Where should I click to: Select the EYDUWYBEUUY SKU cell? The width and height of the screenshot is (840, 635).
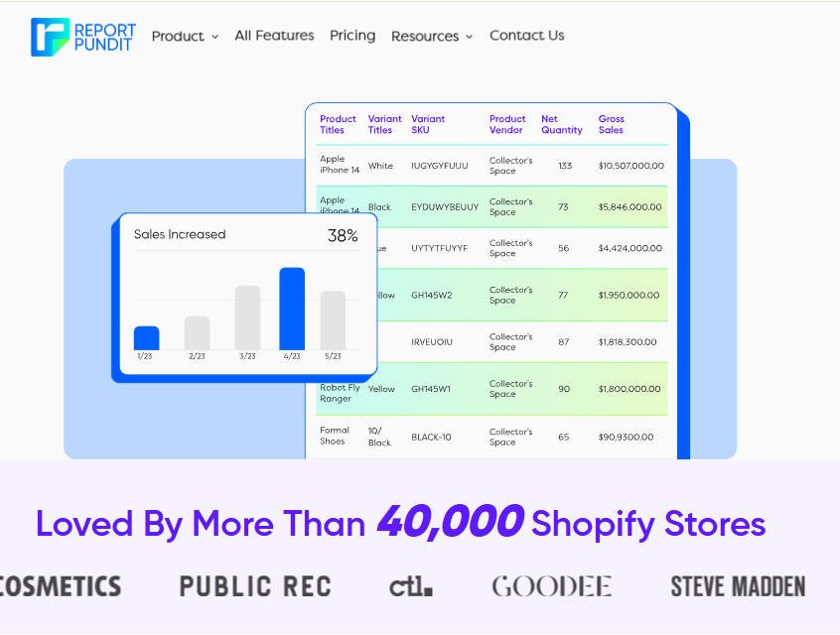point(445,207)
